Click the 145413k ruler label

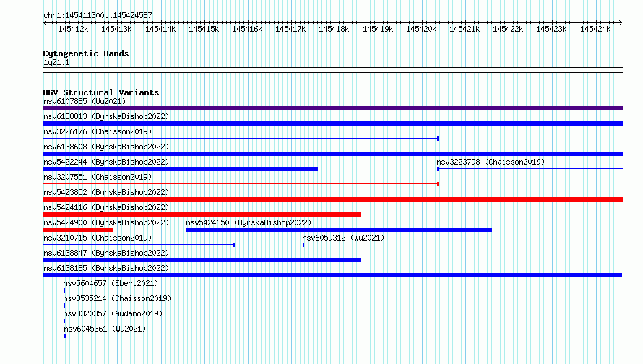[x=116, y=29]
